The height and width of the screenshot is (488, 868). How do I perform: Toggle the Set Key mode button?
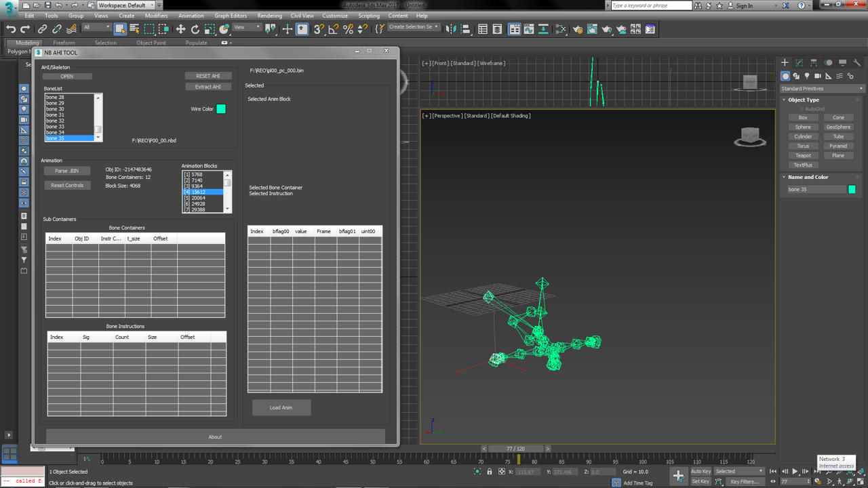(701, 481)
